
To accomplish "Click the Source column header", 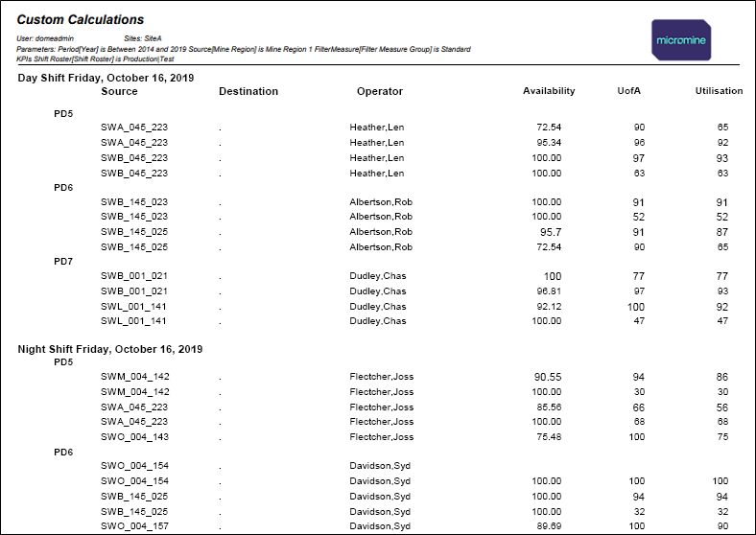I will click(x=119, y=92).
